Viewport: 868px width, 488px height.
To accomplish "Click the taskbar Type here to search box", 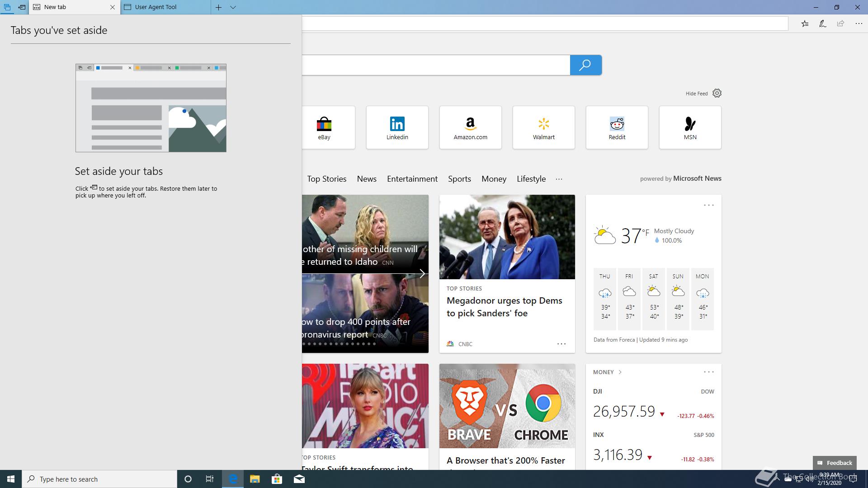I will pos(99,479).
